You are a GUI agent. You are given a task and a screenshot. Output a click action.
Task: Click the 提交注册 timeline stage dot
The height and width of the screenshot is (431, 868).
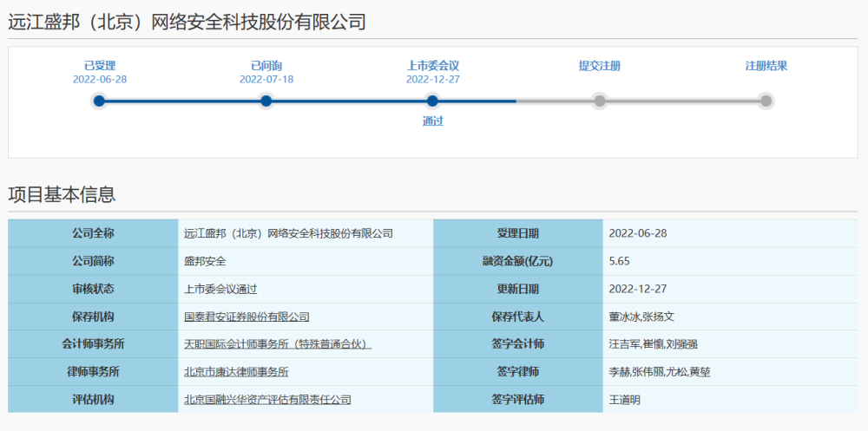coord(599,101)
